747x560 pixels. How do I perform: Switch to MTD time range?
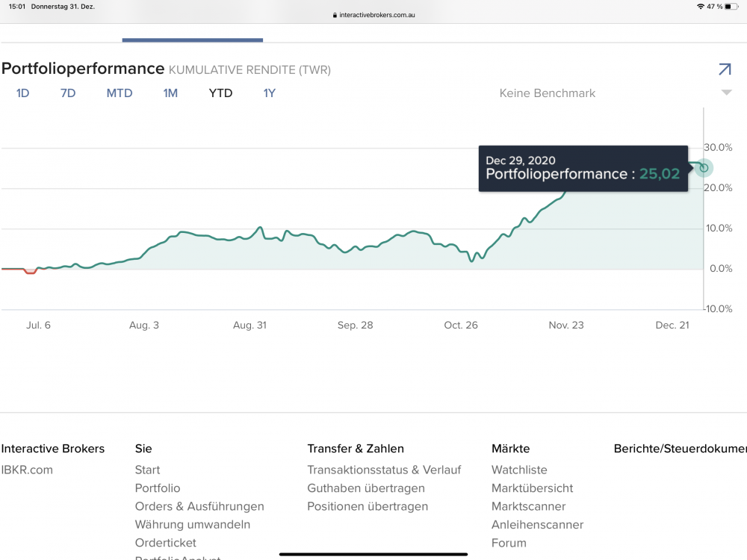(120, 93)
